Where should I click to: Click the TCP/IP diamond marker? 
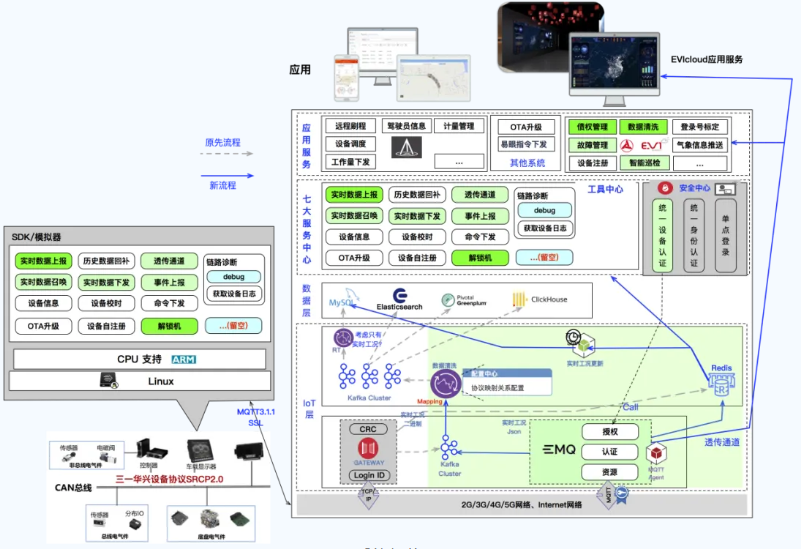tap(368, 495)
